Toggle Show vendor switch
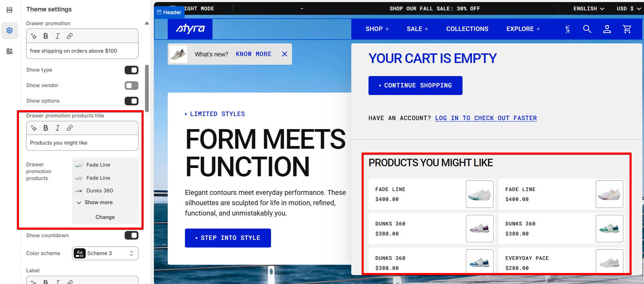This screenshot has width=644, height=284. click(132, 86)
